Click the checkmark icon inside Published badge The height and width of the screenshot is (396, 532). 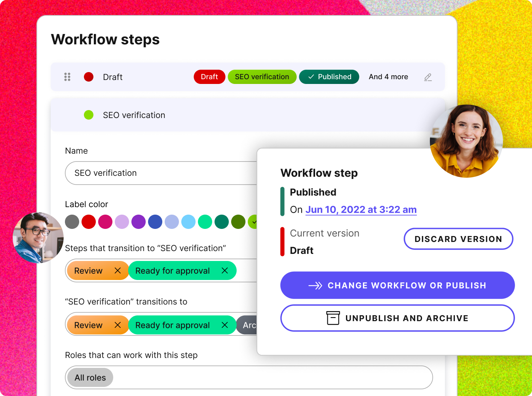(x=311, y=77)
